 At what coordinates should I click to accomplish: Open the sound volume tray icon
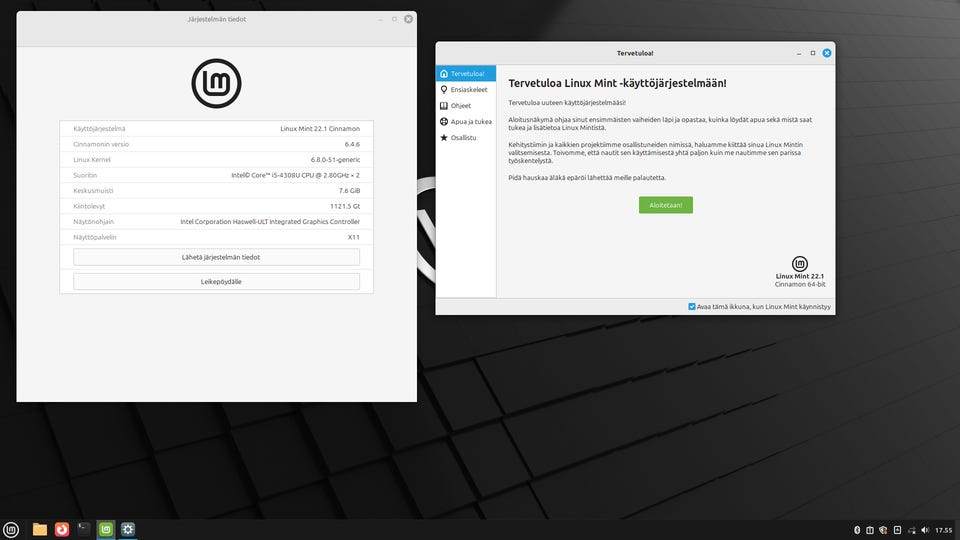925,530
